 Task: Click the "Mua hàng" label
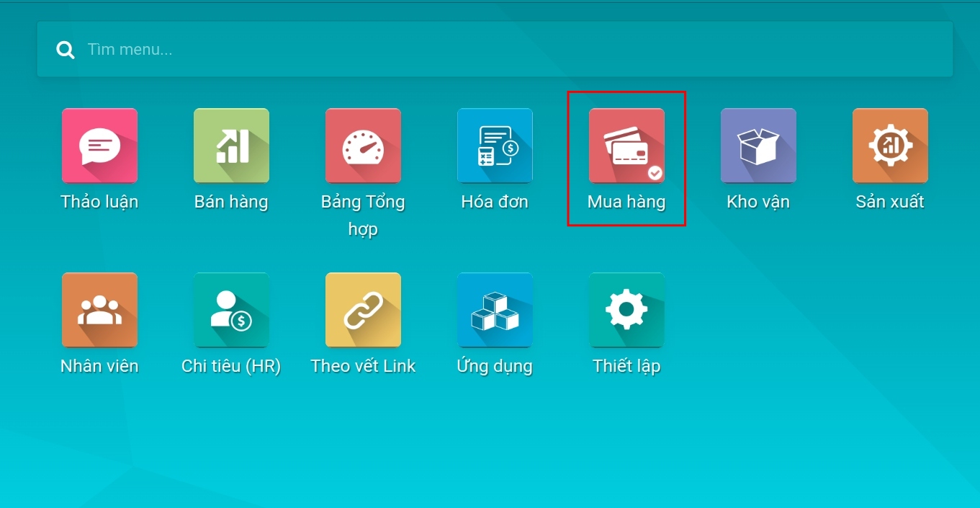pos(626,202)
